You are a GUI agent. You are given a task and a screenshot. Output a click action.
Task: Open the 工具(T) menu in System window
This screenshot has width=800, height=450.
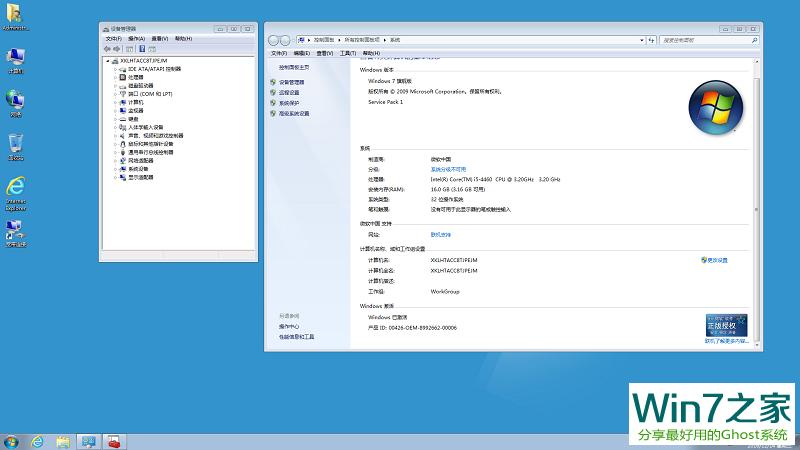click(347, 53)
